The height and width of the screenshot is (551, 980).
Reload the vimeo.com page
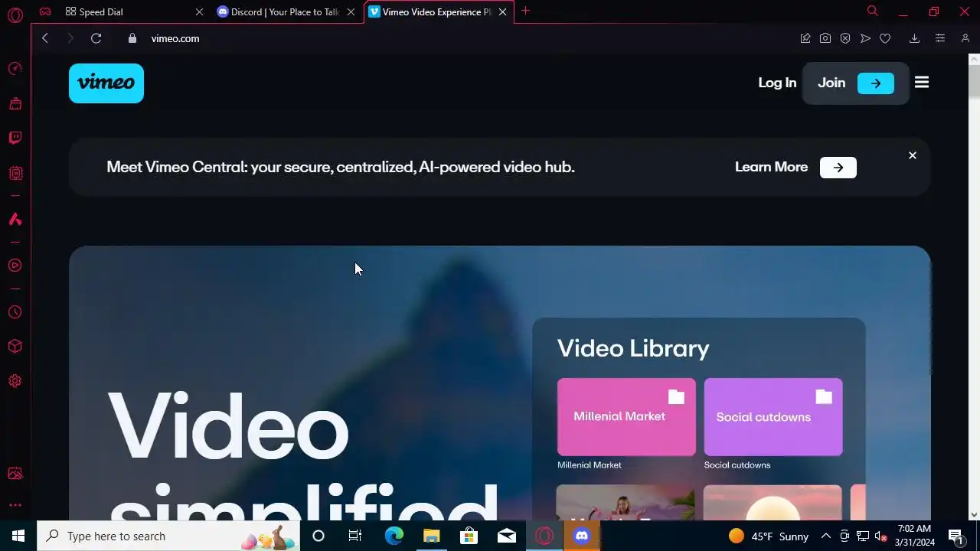click(x=96, y=38)
